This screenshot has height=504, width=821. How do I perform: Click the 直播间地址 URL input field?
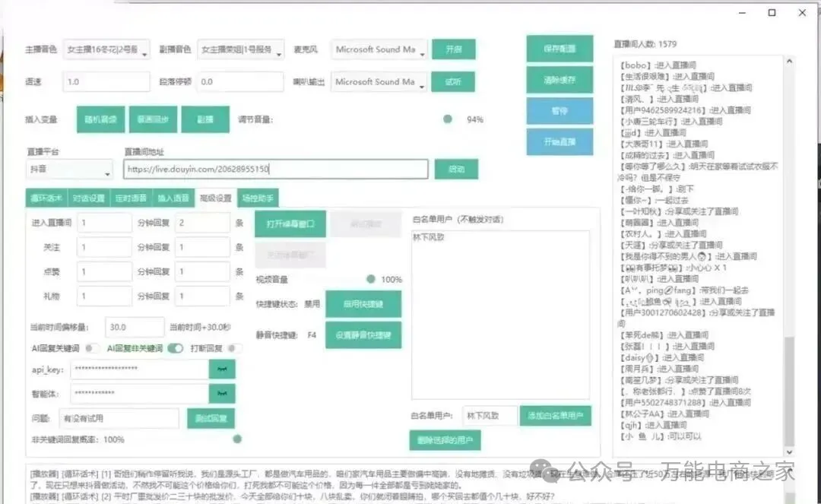pyautogui.click(x=275, y=170)
